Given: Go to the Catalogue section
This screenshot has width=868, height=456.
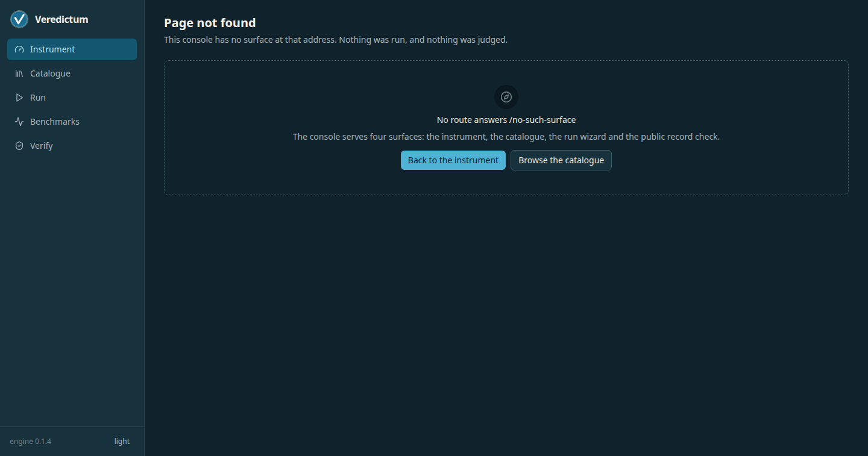Looking at the screenshot, I should click(72, 73).
